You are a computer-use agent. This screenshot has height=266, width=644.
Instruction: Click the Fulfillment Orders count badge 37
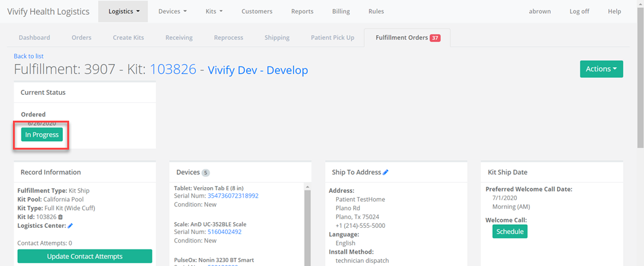(435, 38)
